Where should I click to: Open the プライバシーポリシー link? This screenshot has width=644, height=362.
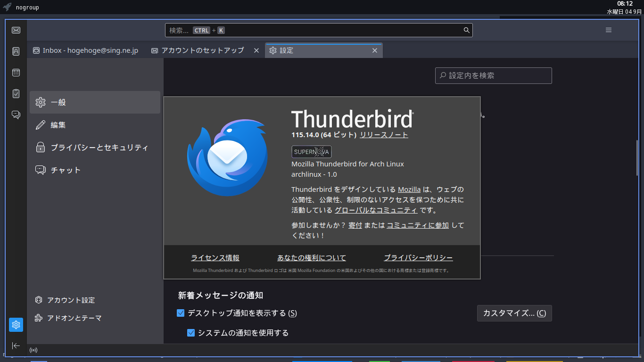pyautogui.click(x=418, y=258)
